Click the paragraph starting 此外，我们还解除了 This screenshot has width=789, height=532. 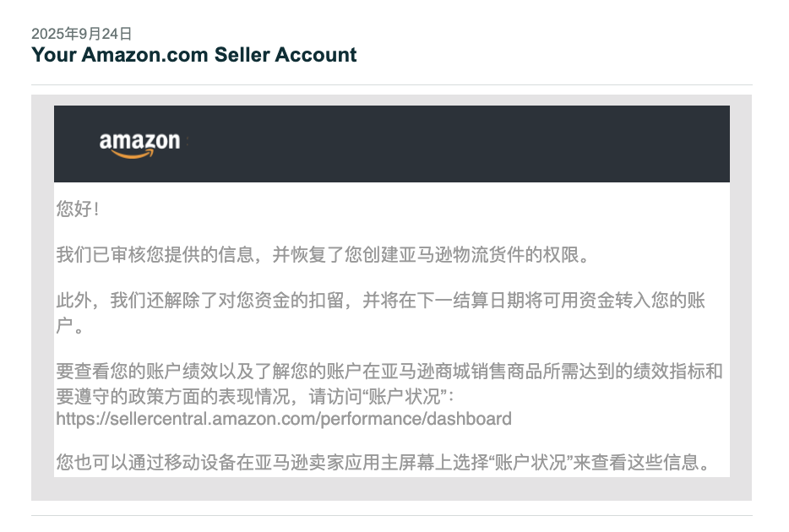tap(381, 312)
